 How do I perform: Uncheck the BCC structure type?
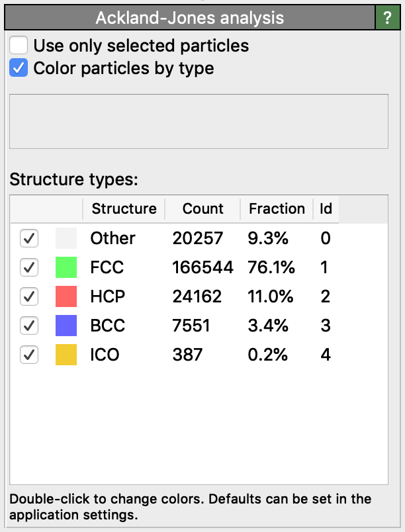click(x=29, y=326)
